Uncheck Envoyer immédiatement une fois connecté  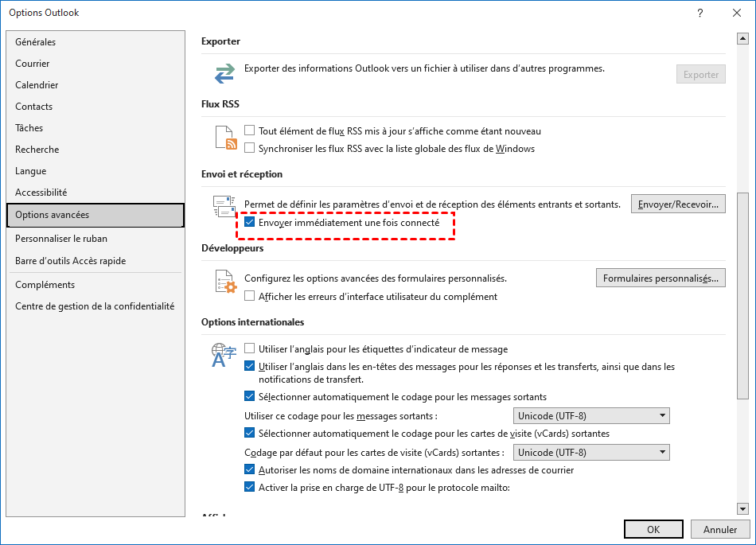pos(249,222)
